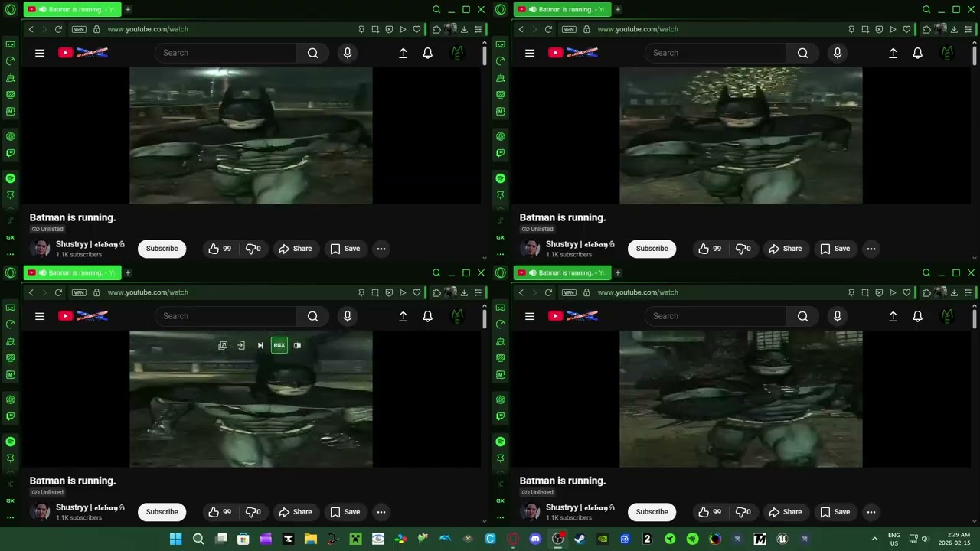Click the page scrollbar in the bottom-right window
Image resolution: width=980 pixels, height=551 pixels.
tap(975, 318)
